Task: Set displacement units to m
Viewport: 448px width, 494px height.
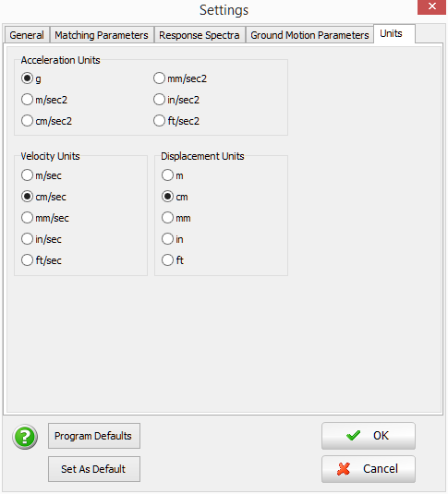Action: (x=173, y=175)
